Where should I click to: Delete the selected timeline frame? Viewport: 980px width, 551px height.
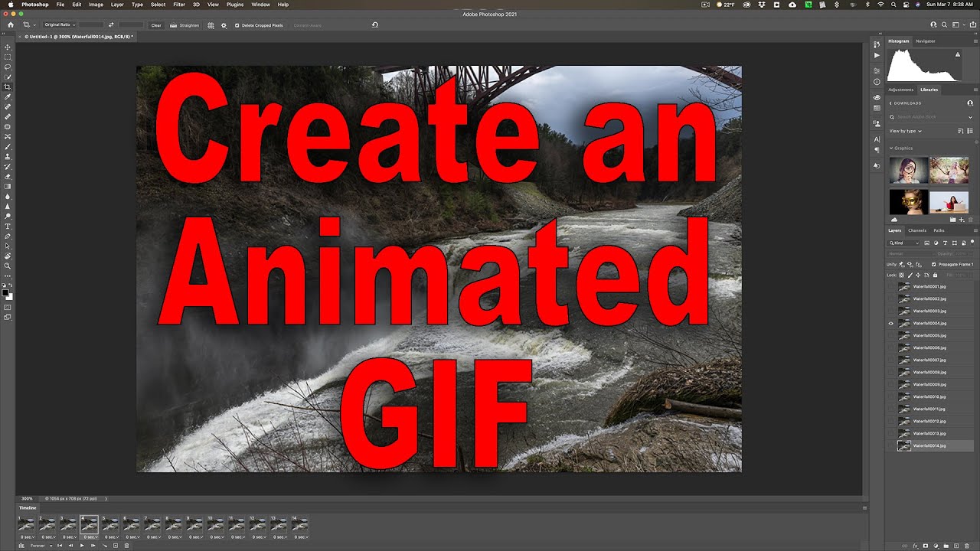(x=126, y=546)
